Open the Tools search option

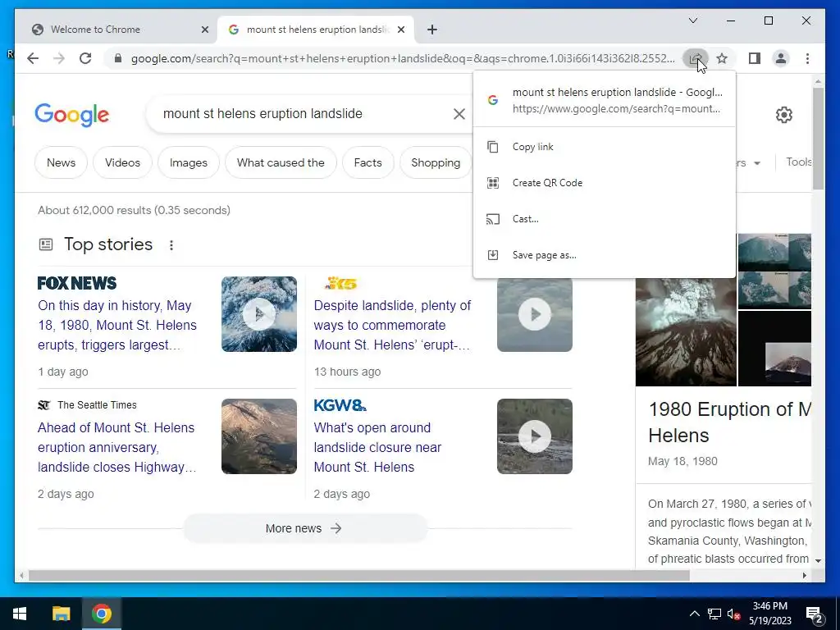(799, 162)
